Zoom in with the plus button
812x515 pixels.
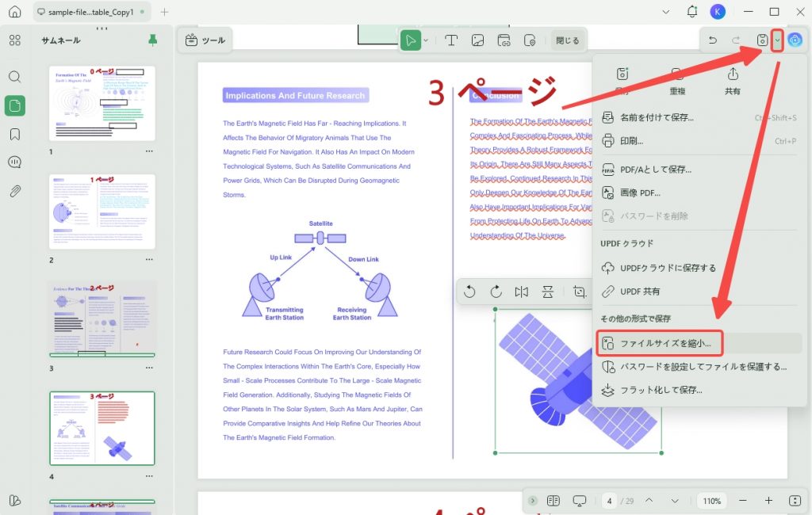768,501
